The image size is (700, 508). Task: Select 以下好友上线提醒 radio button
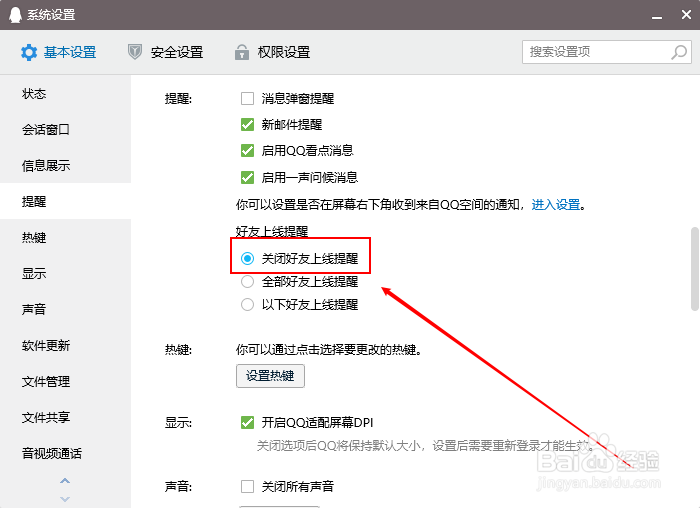pyautogui.click(x=247, y=305)
